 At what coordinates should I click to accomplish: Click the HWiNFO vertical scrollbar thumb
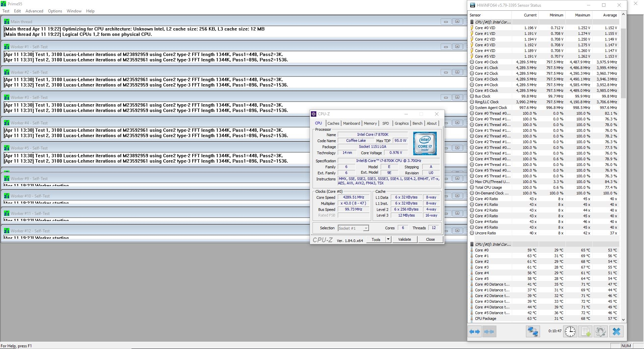pos(623,63)
